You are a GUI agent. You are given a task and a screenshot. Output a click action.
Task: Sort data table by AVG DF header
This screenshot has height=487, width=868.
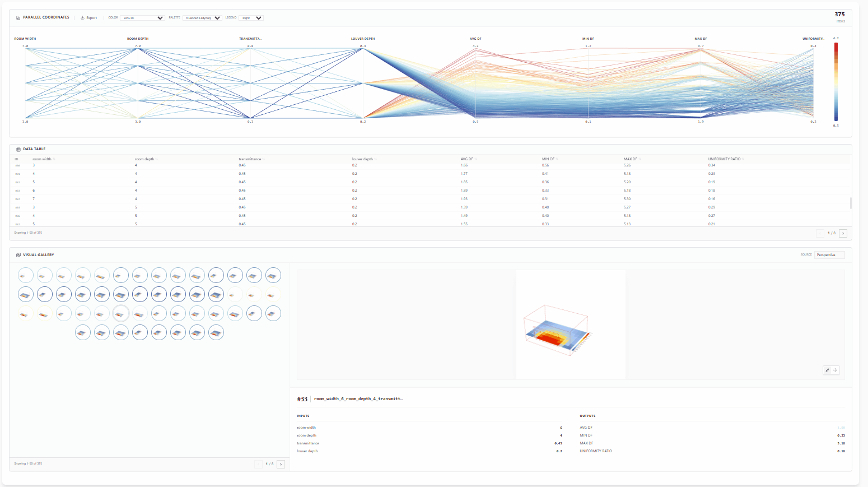[x=467, y=159]
